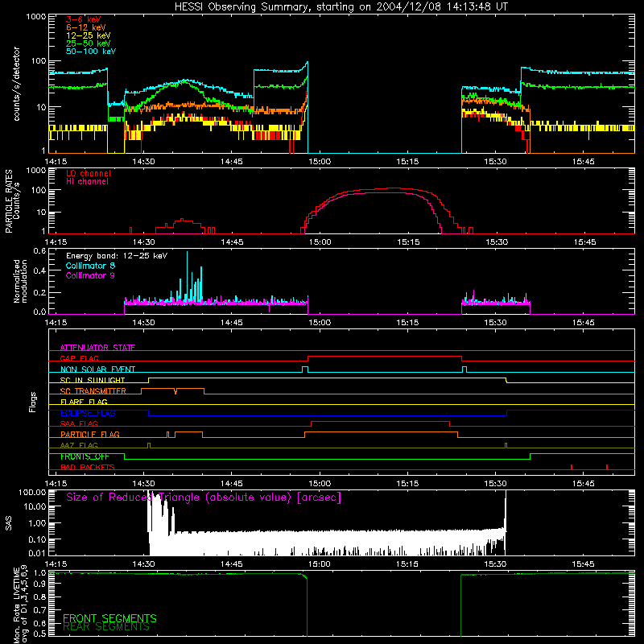The height and width of the screenshot is (644, 644).
Task: Select the PARTICLE_FLAG label
Action: coord(90,434)
